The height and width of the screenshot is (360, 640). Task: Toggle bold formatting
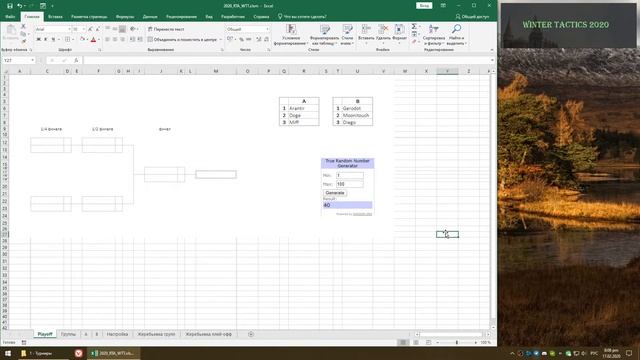(x=38, y=40)
